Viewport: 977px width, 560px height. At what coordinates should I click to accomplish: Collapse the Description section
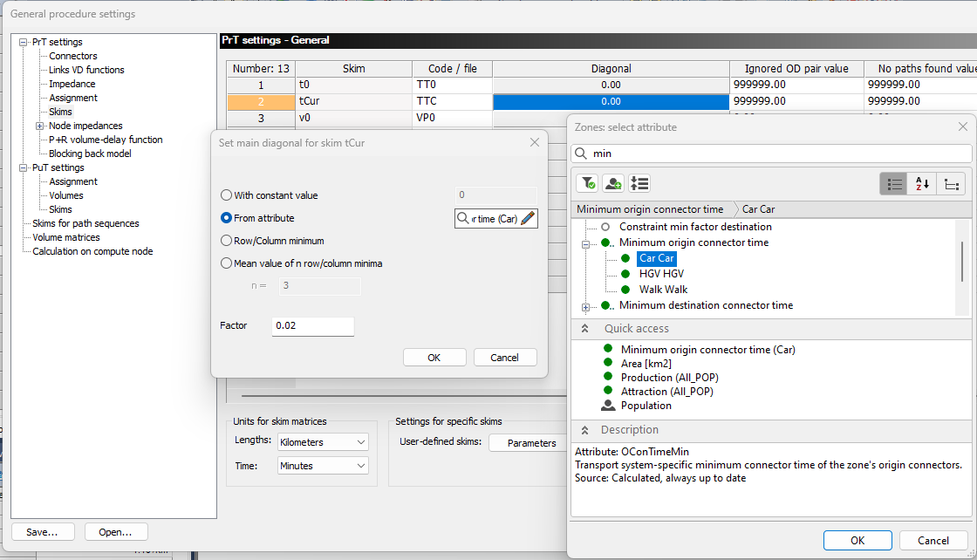click(x=584, y=430)
